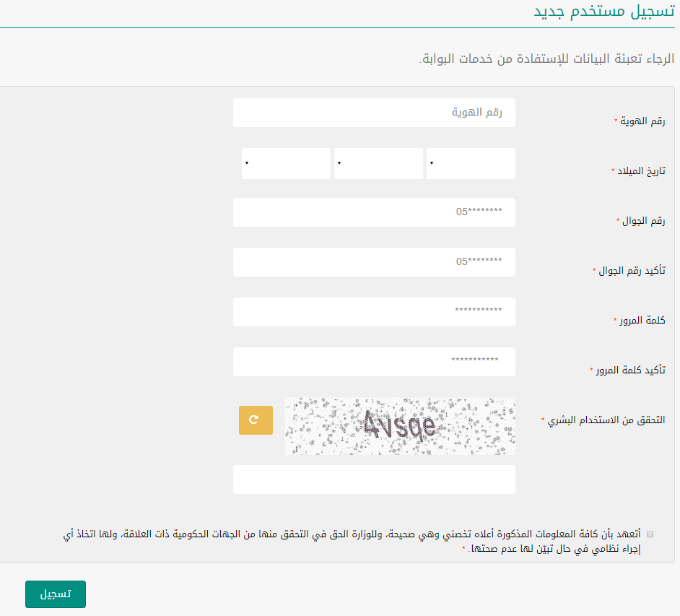Click the تسجيل مستخدم جديد heading
This screenshot has height=616, width=680.
click(x=603, y=12)
